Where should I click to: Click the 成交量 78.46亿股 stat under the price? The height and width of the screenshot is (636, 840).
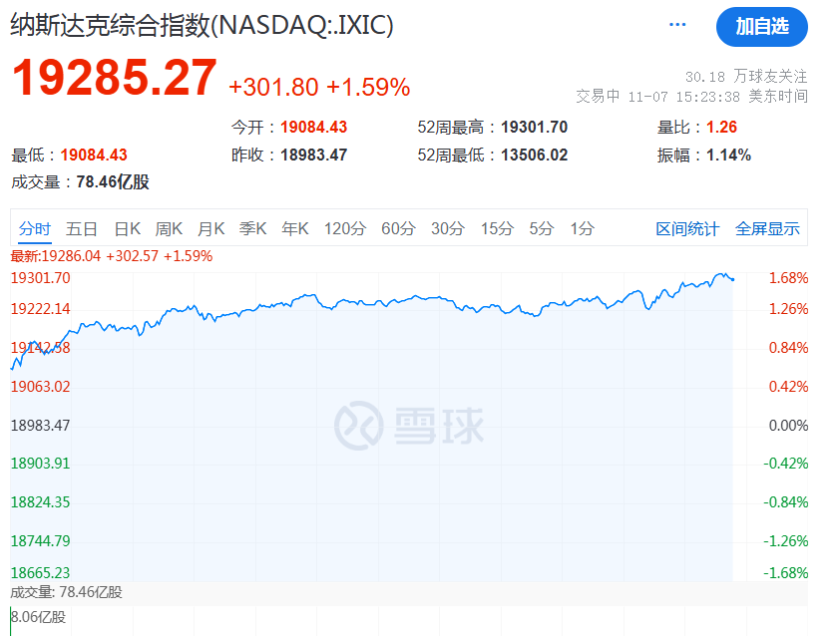point(80,182)
